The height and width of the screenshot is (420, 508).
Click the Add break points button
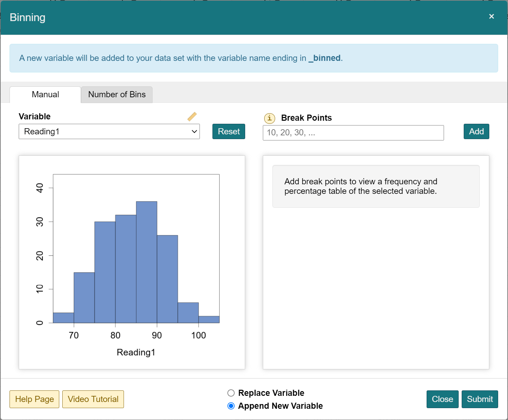point(476,132)
